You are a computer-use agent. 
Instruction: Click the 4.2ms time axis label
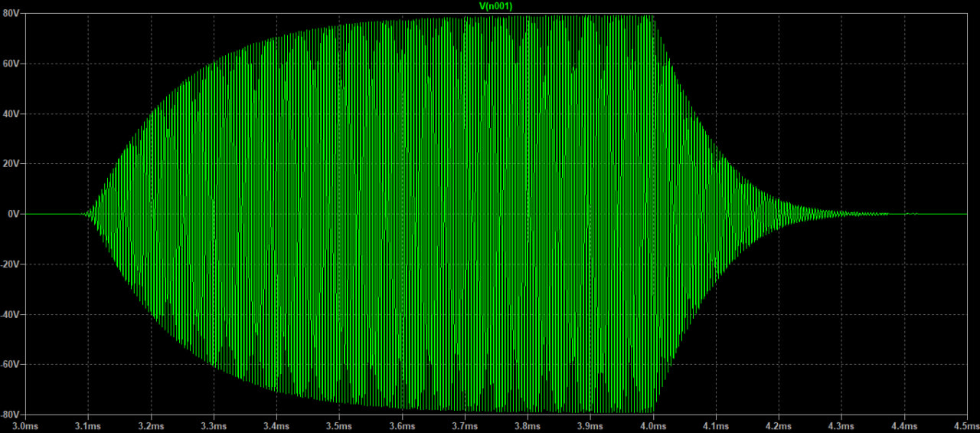[x=779, y=426]
